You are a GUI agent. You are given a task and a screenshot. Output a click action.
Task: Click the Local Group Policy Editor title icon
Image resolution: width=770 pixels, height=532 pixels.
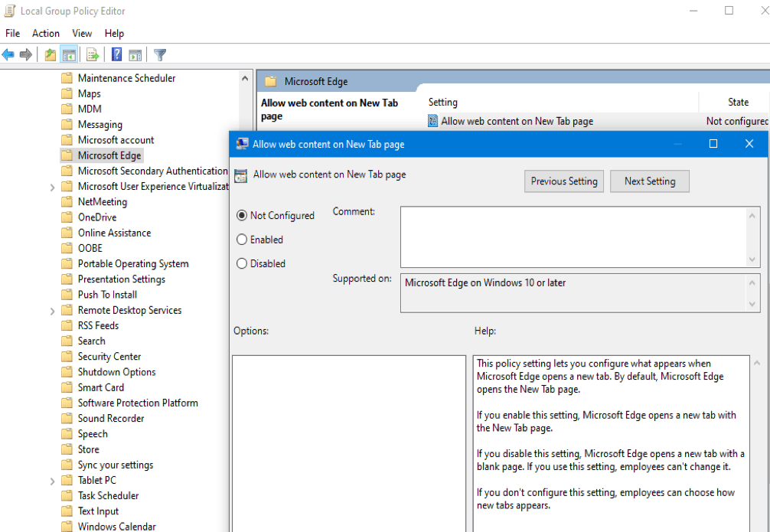[10, 11]
